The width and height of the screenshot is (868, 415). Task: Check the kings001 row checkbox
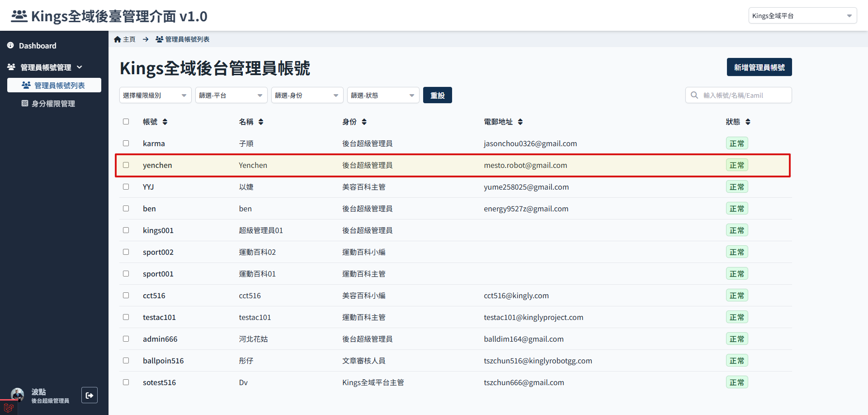point(126,230)
